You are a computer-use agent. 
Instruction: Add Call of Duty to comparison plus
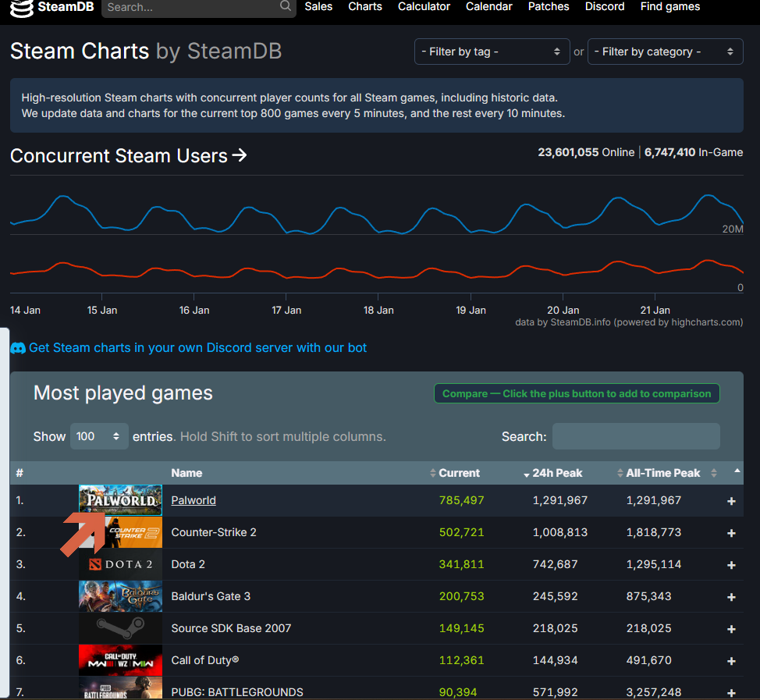click(x=731, y=661)
